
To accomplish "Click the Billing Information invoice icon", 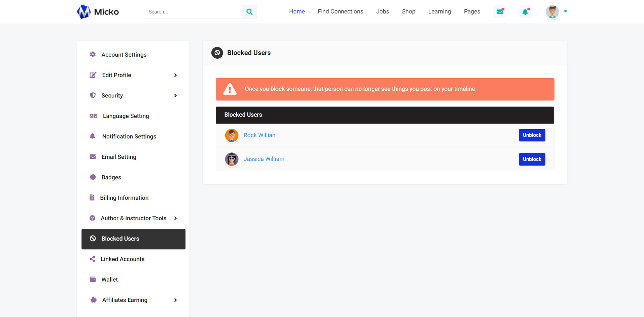I will 92,198.
